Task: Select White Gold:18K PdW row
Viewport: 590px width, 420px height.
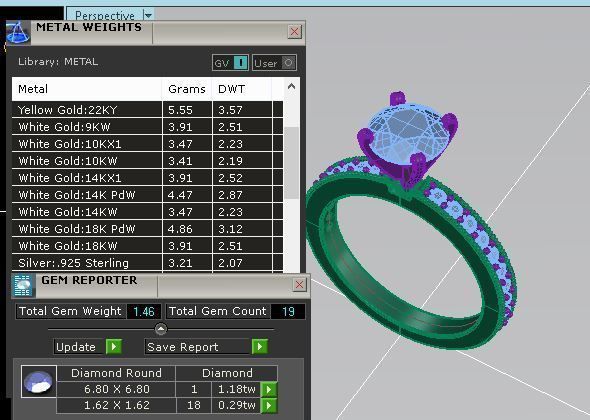Action: coord(148,229)
